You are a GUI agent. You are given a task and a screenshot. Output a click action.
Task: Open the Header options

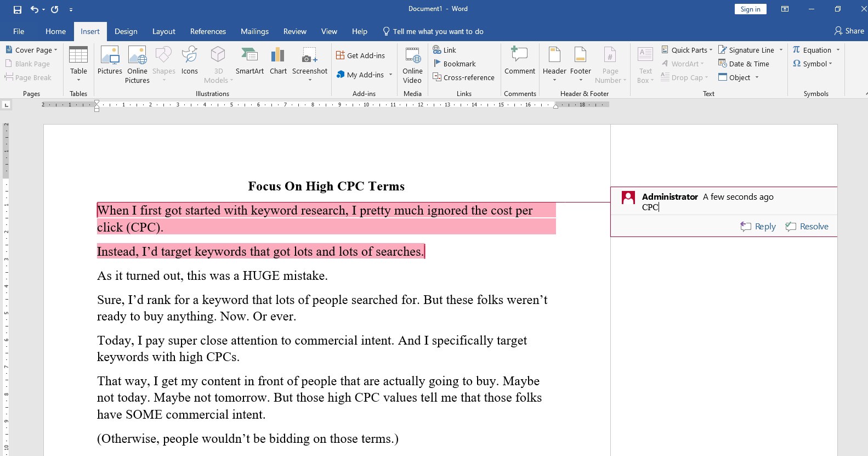tap(554, 65)
